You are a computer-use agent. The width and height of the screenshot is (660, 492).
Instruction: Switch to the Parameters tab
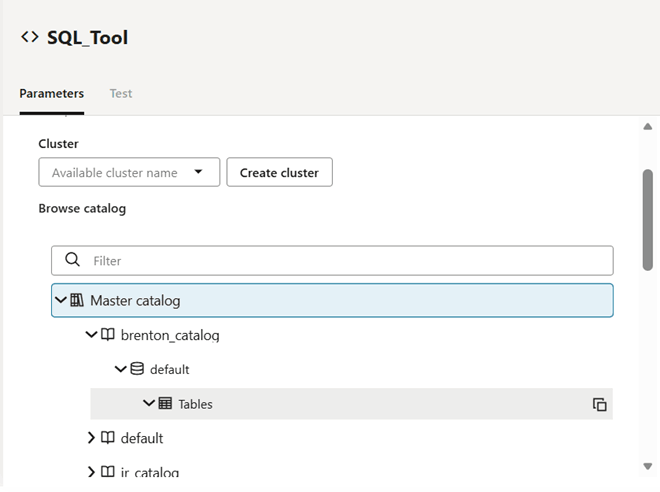[x=52, y=93]
